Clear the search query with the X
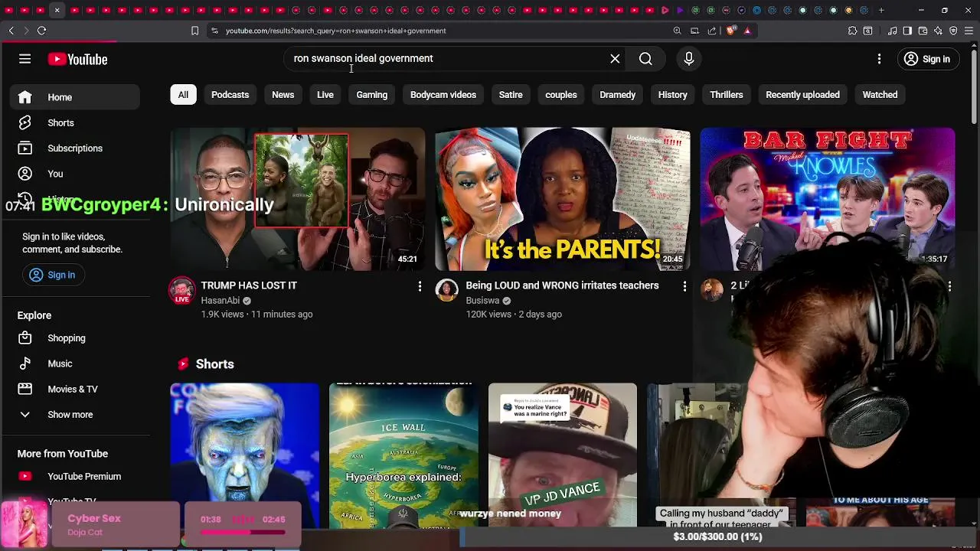Viewport: 980px width, 551px height. 615,59
